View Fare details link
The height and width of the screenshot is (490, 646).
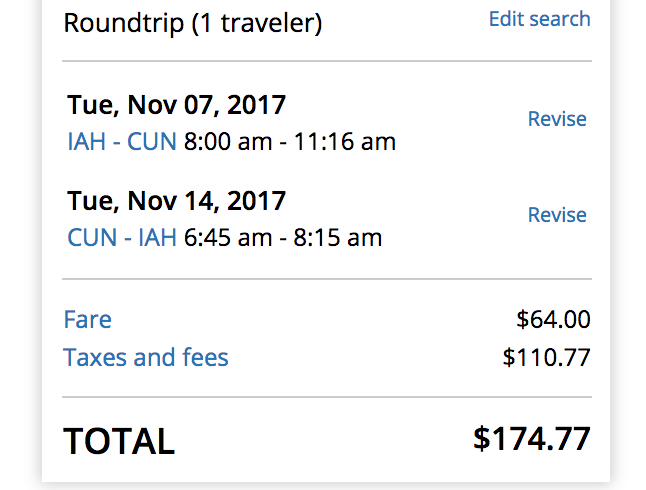[x=87, y=319]
